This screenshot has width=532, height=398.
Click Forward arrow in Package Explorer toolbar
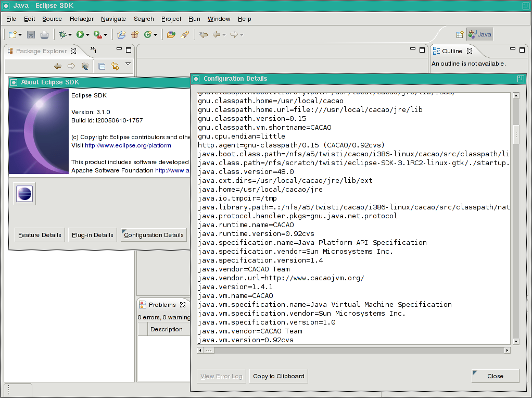click(71, 66)
